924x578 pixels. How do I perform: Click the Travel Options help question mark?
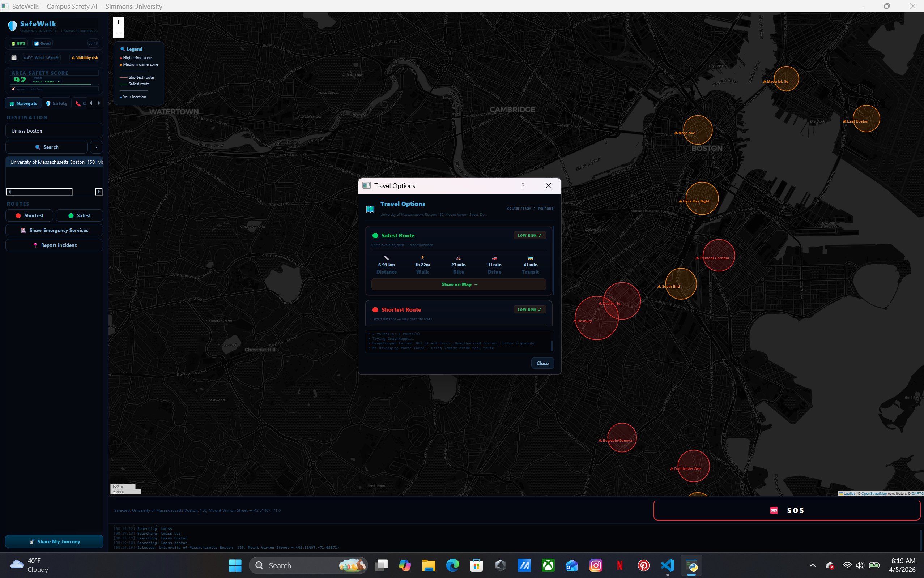(523, 186)
